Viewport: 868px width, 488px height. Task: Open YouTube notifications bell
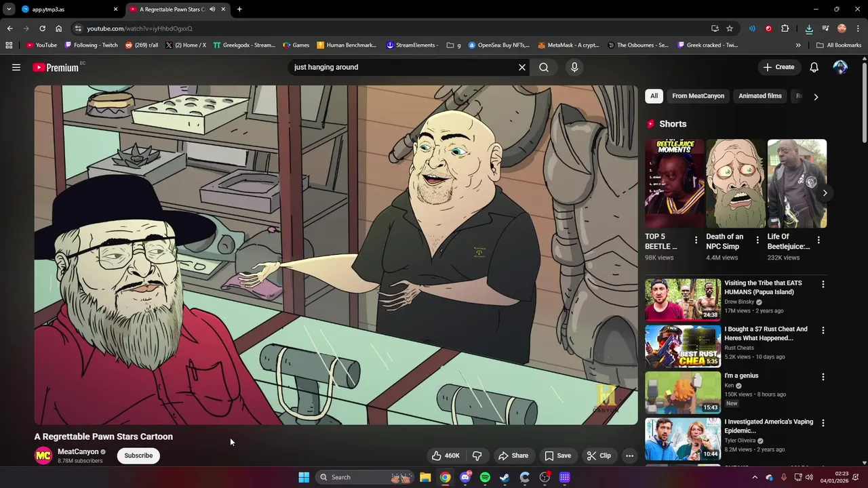[814, 67]
